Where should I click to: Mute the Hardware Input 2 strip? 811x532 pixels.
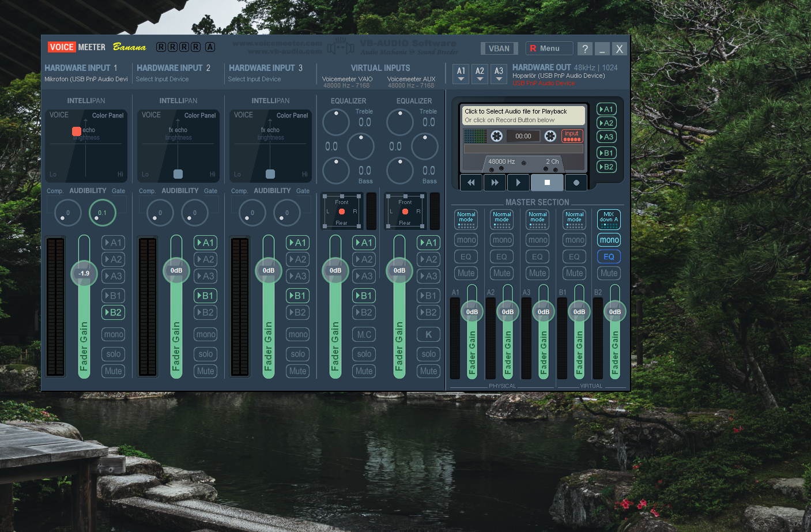pos(206,371)
